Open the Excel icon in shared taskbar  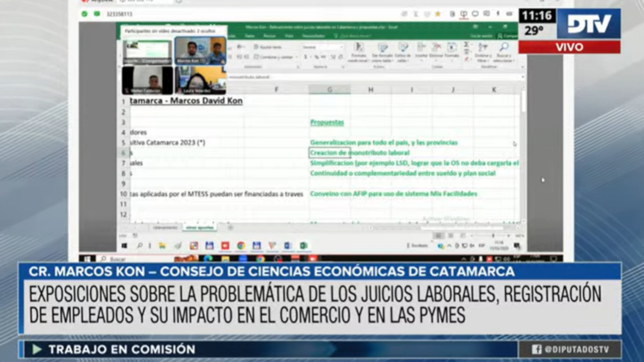[x=303, y=245]
